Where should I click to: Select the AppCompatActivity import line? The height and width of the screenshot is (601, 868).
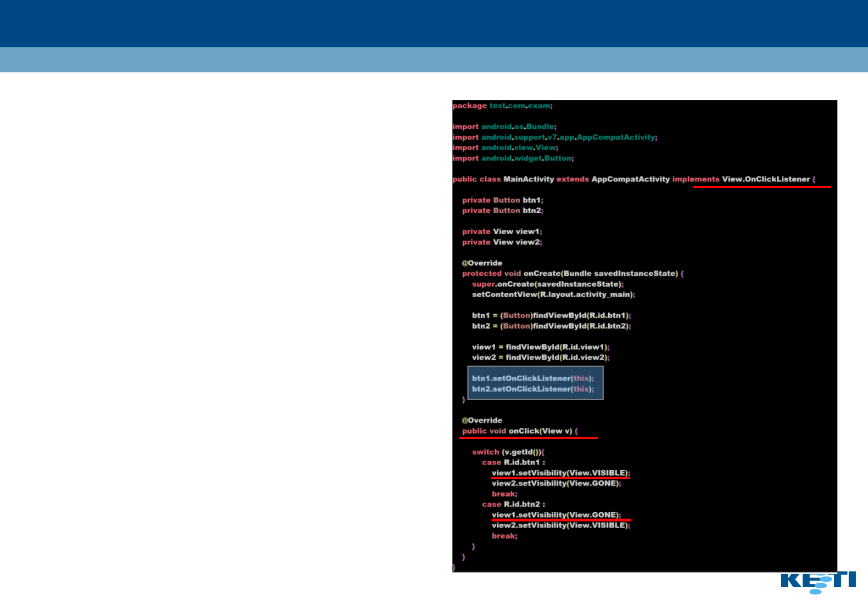[555, 137]
